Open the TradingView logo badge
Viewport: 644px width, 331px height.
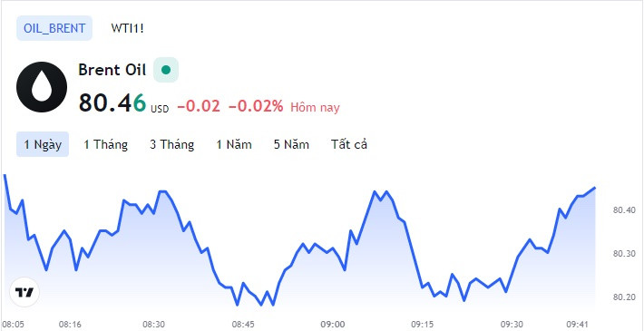[x=24, y=292]
